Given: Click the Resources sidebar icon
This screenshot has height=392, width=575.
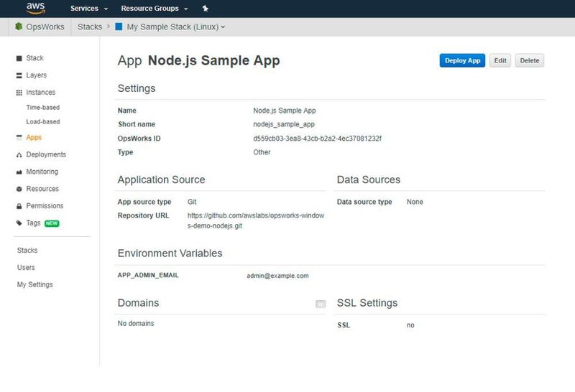Looking at the screenshot, I should 19,189.
